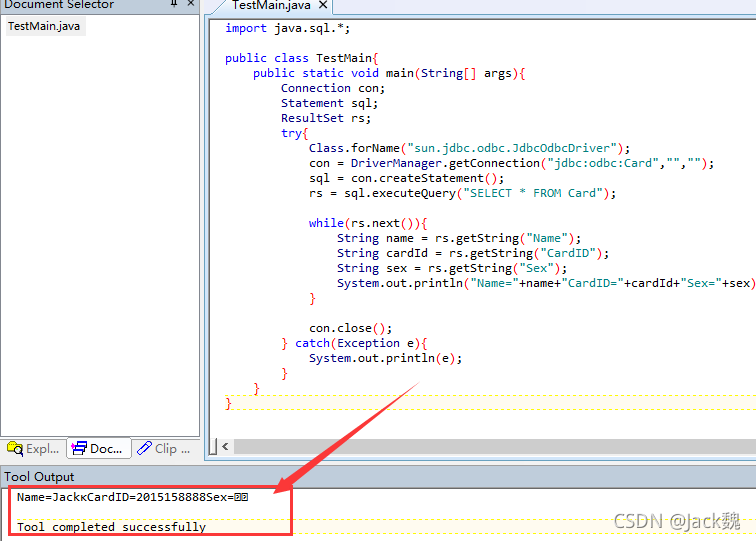This screenshot has width=756, height=541.
Task: Open the Clip library tab
Action: click(164, 448)
